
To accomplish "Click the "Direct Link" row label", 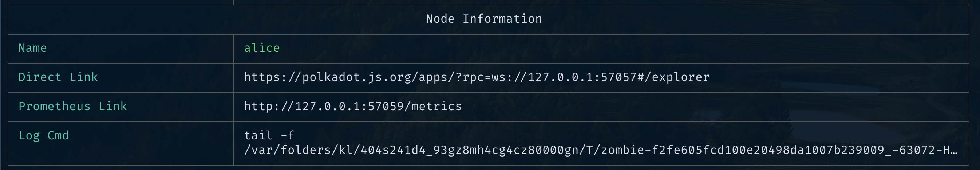I will click(x=58, y=77).
